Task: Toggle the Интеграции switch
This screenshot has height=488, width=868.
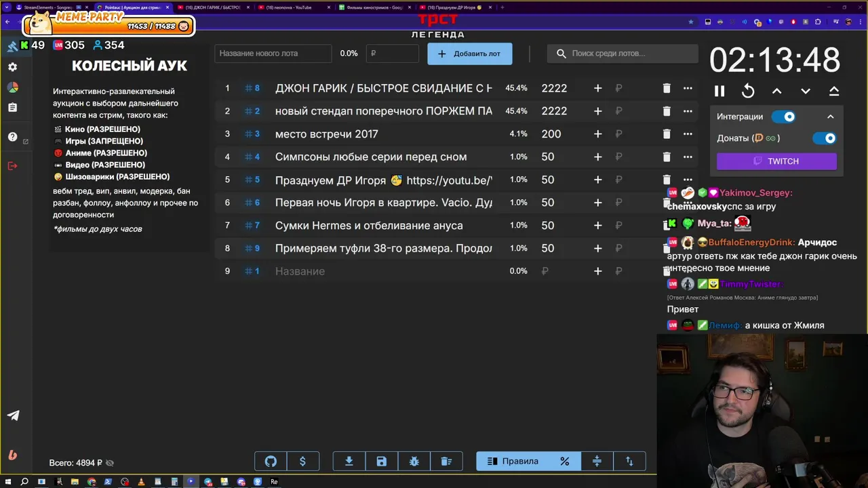Action: point(784,117)
